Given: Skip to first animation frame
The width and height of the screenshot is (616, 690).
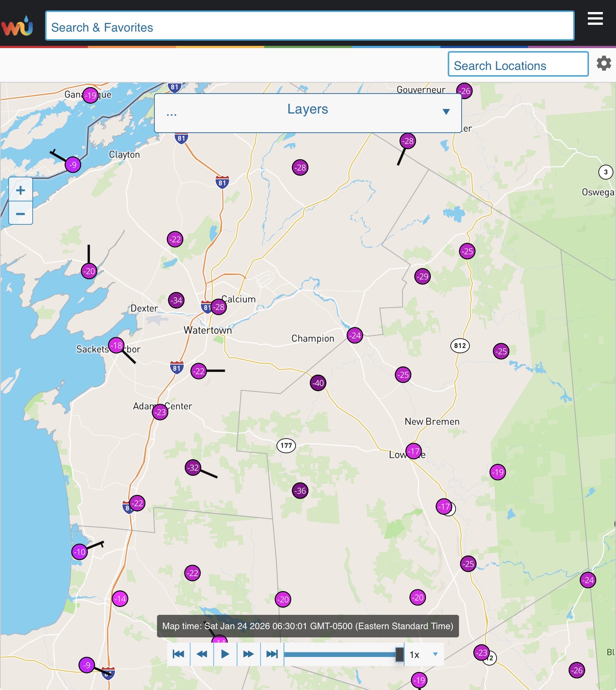Looking at the screenshot, I should [x=178, y=654].
